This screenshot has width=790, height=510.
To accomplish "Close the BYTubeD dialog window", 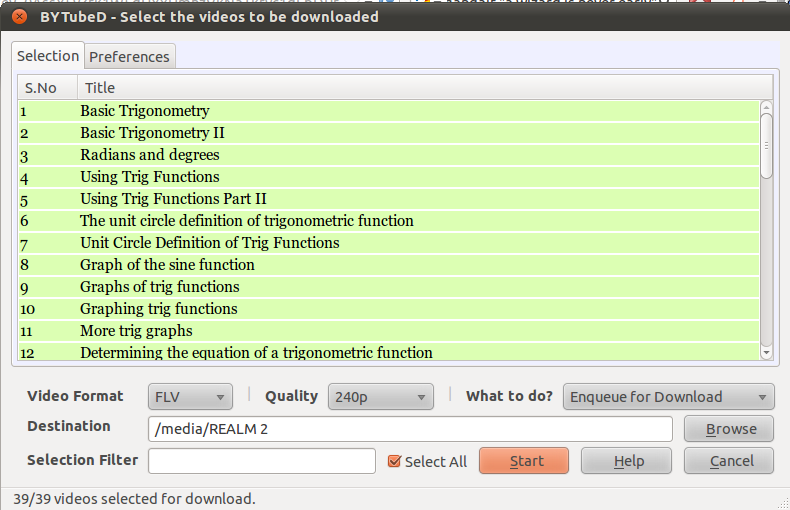I will coord(19,17).
